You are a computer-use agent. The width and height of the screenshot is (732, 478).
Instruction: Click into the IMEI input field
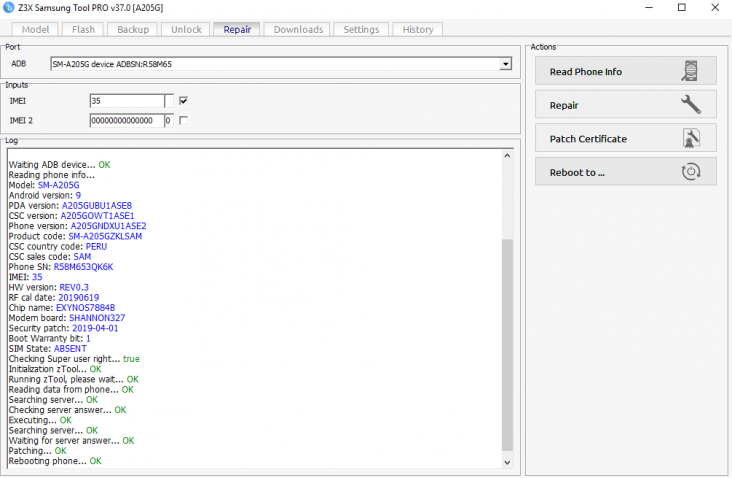click(127, 101)
